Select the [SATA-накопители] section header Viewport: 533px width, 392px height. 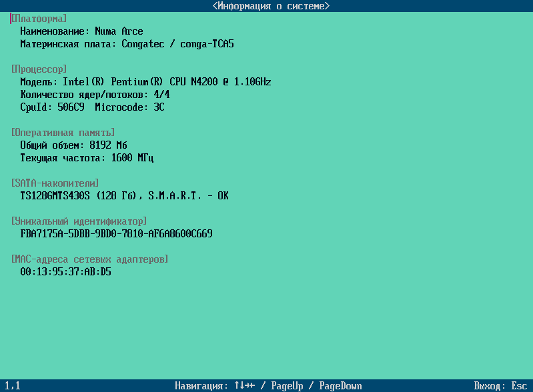[x=55, y=183]
